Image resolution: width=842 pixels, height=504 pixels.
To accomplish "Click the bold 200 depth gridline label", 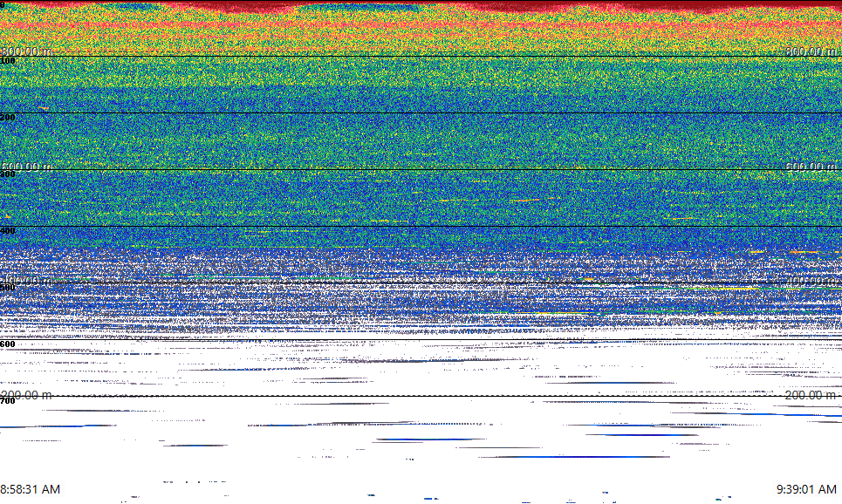I will point(8,118).
